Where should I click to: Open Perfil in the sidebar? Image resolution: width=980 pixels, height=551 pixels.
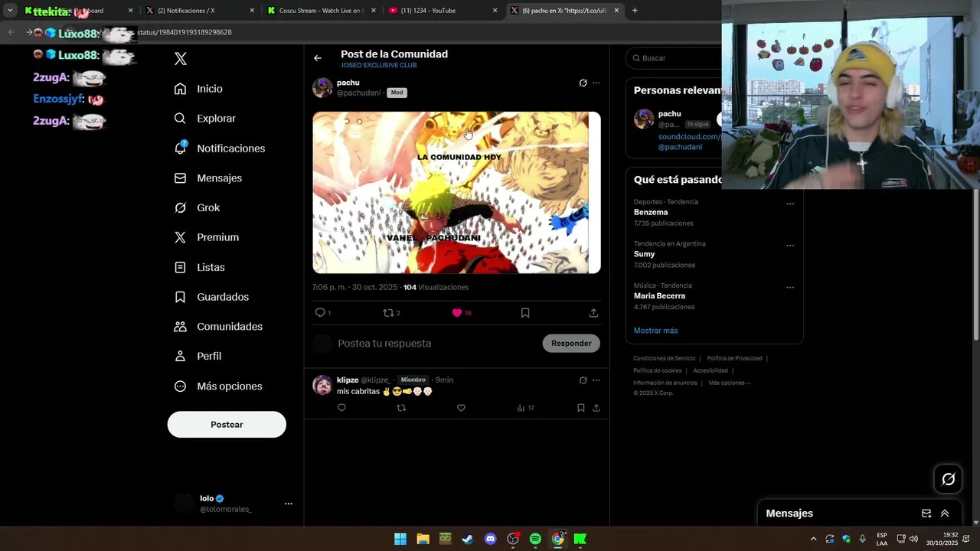(198, 356)
